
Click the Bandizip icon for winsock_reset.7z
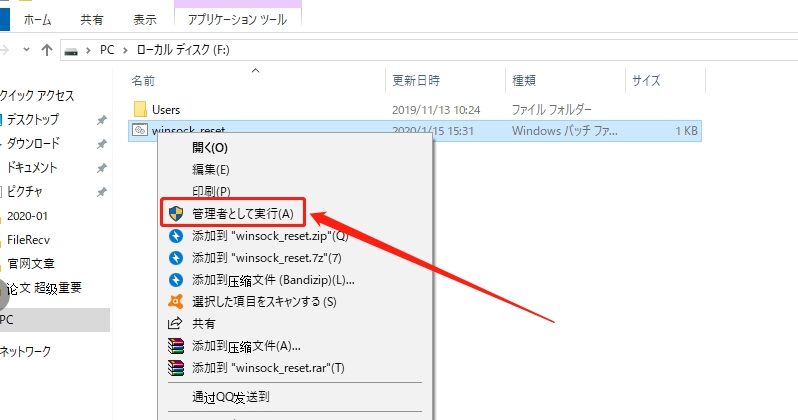coord(176,258)
